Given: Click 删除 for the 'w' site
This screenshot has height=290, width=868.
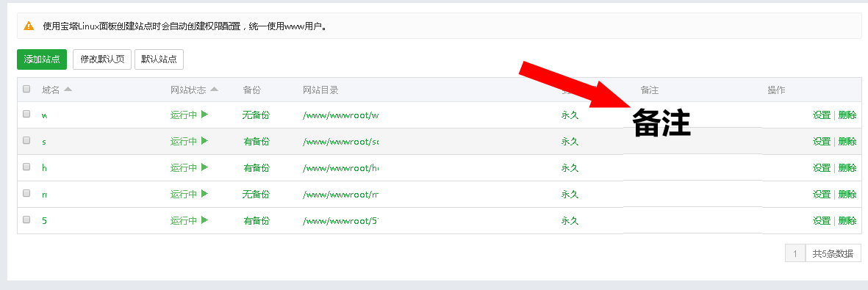Looking at the screenshot, I should 847,115.
